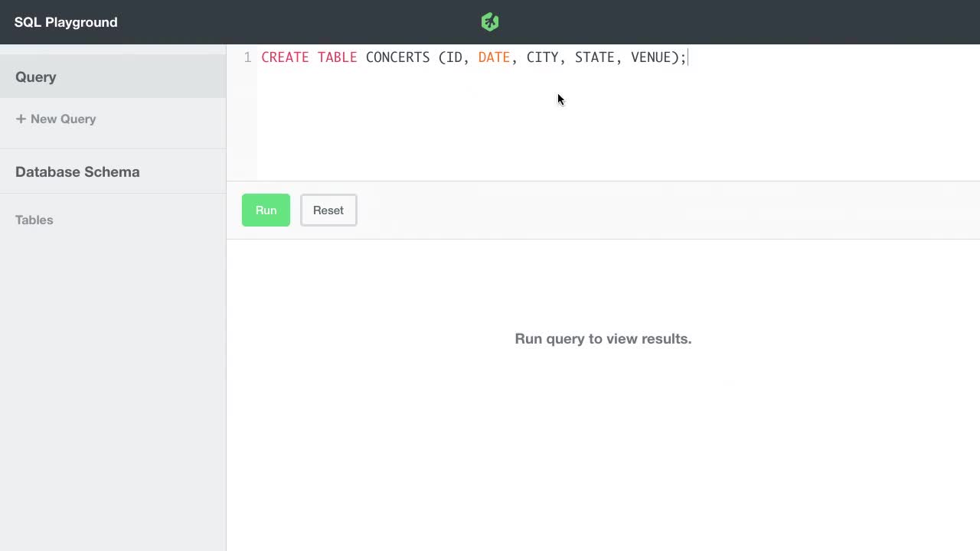Screen dimensions: 980x551
Task: Click the semicolon ending the SQL statement
Action: coord(684,57)
